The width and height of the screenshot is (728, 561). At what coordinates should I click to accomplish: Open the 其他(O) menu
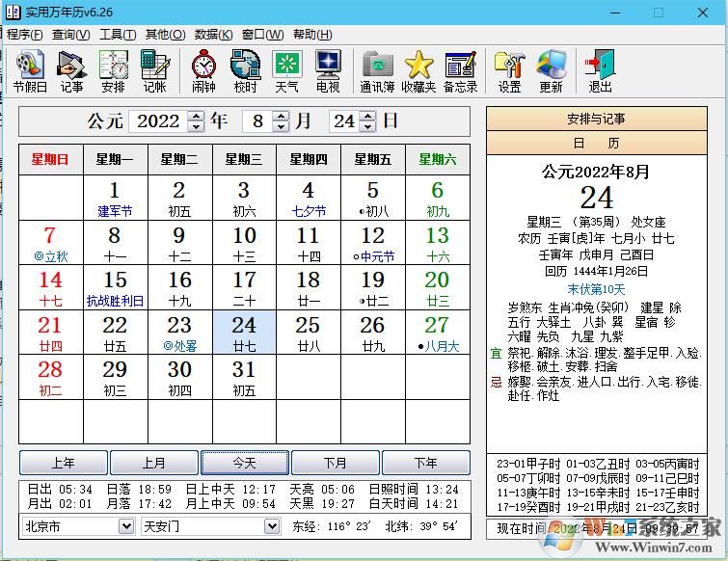click(165, 35)
